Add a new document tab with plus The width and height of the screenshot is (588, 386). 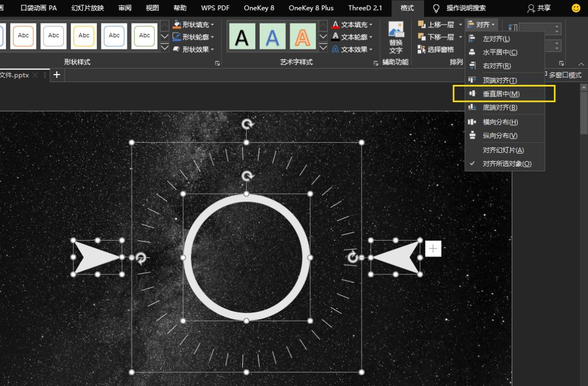pyautogui.click(x=57, y=75)
